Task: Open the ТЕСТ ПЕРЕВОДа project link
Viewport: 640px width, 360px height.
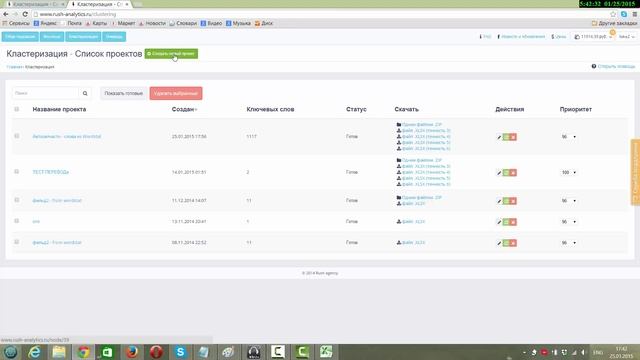Action: click(51, 172)
